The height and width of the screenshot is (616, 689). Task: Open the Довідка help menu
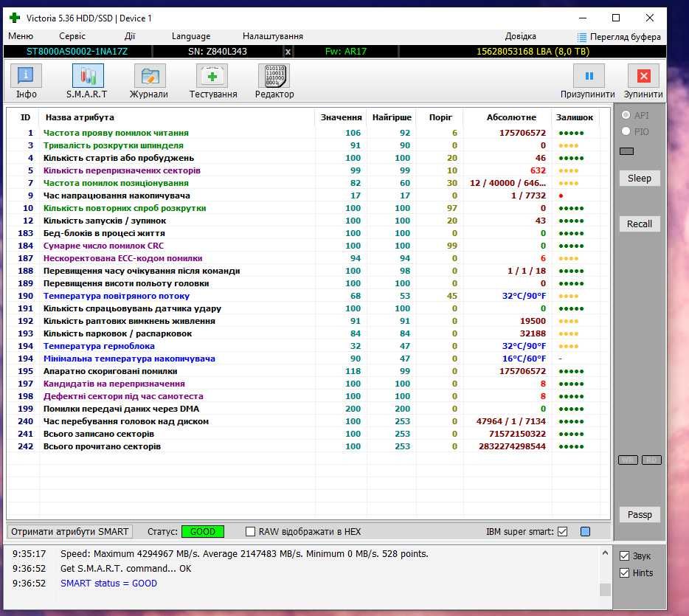(520, 36)
